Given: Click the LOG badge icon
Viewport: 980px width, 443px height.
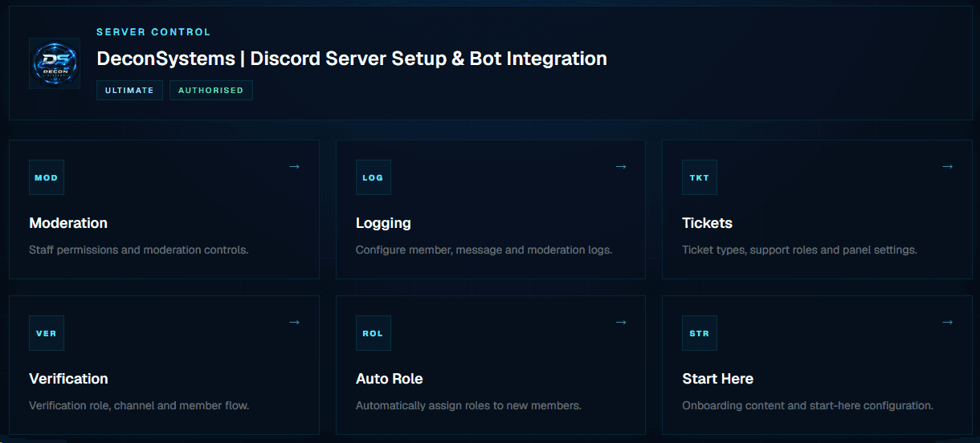Looking at the screenshot, I should tap(374, 177).
